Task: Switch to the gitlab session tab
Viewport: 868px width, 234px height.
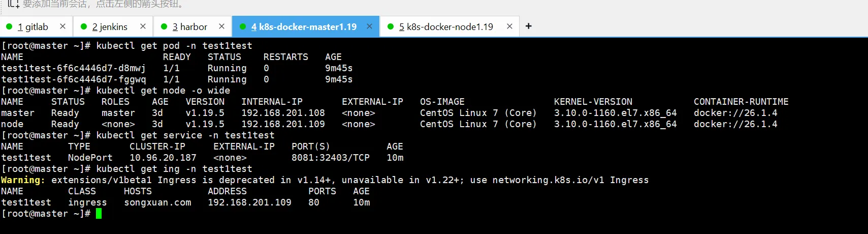Action: 33,27
